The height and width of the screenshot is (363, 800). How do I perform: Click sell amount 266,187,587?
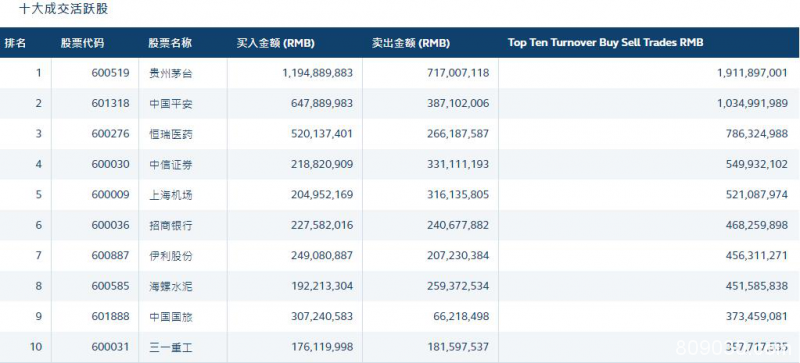[458, 134]
